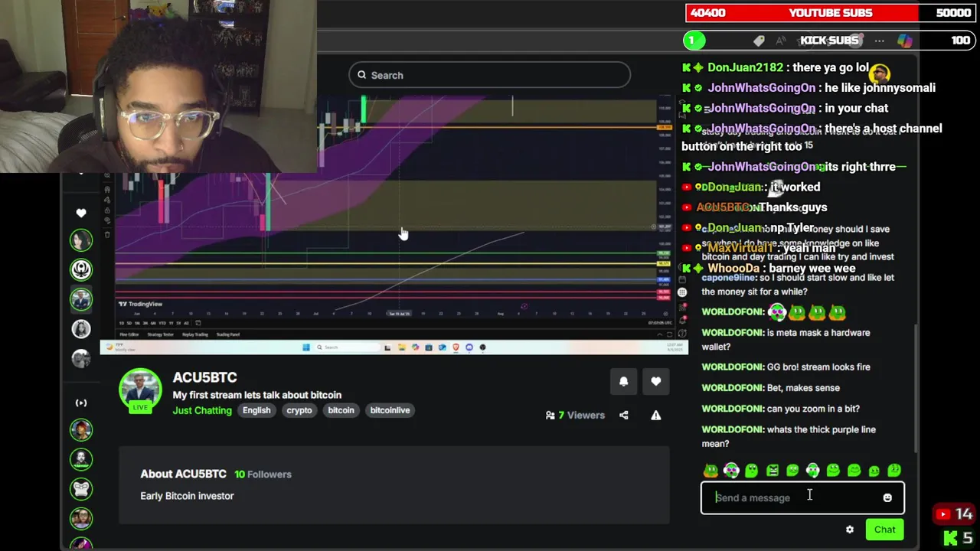The image size is (980, 551).
Task: Open the Trading Panel tab in TradingView
Action: pyautogui.click(x=228, y=334)
